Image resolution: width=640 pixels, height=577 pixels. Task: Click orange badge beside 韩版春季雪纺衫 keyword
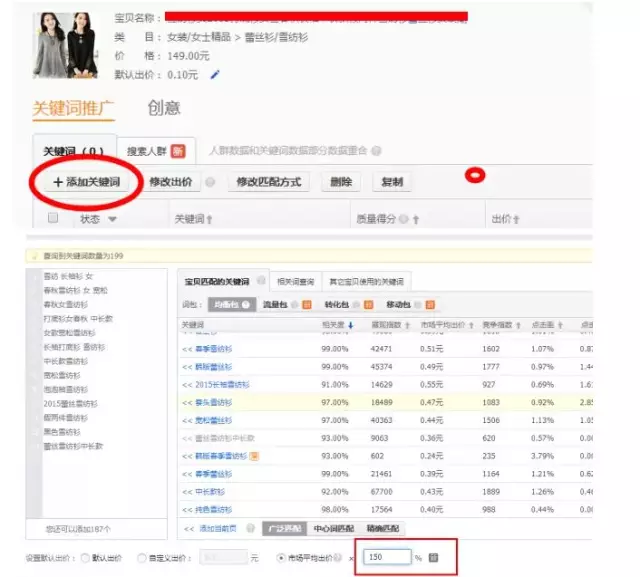(x=254, y=456)
